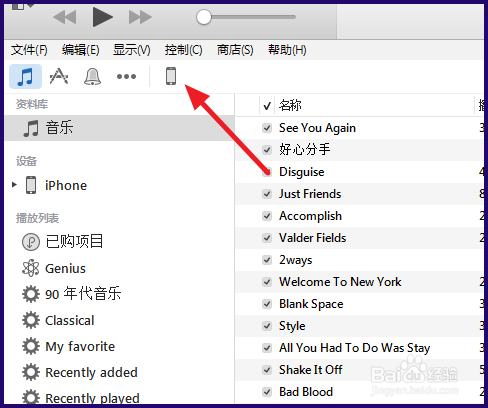
Task: Open the 商店(S) menu
Action: [235, 50]
